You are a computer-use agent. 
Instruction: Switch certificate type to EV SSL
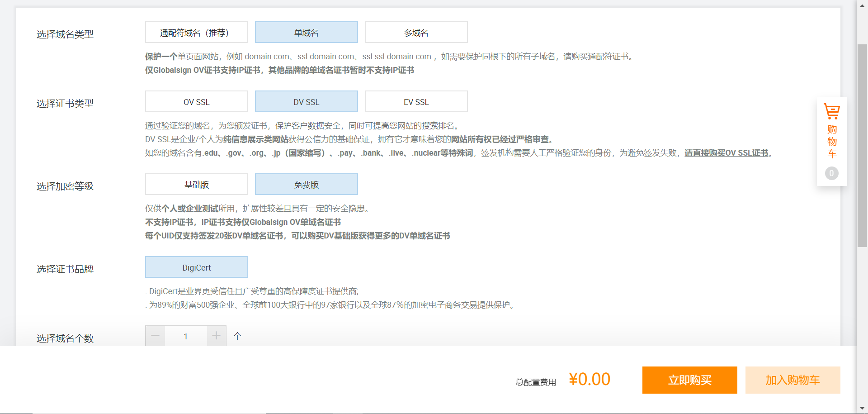416,101
